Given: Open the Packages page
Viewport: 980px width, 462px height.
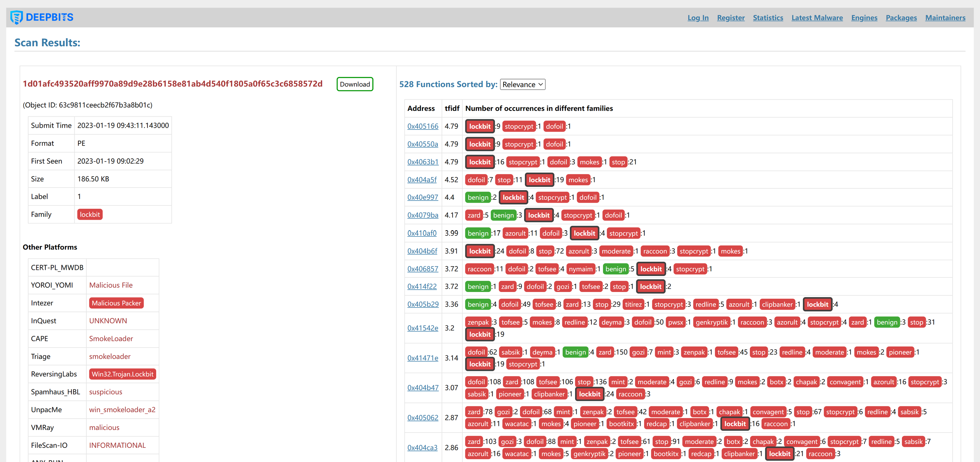Looking at the screenshot, I should [x=901, y=17].
